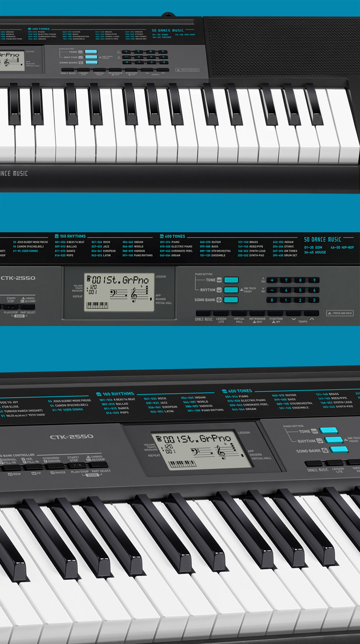Select the Lesson Lite mode button
360x644 pixels.
coord(221,313)
